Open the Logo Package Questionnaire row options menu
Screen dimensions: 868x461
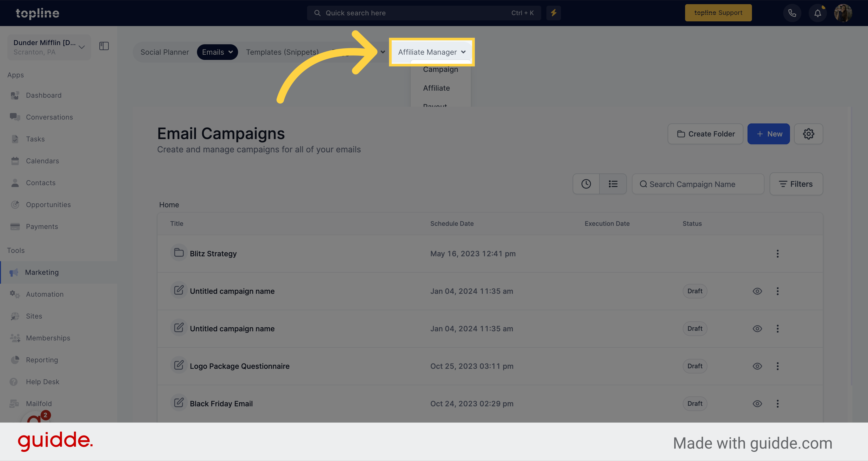(x=778, y=366)
